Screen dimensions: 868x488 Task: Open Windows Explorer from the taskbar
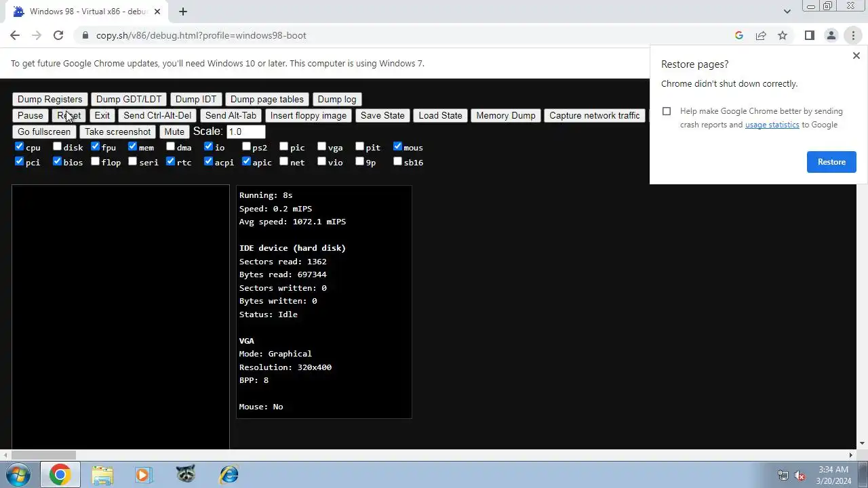102,474
